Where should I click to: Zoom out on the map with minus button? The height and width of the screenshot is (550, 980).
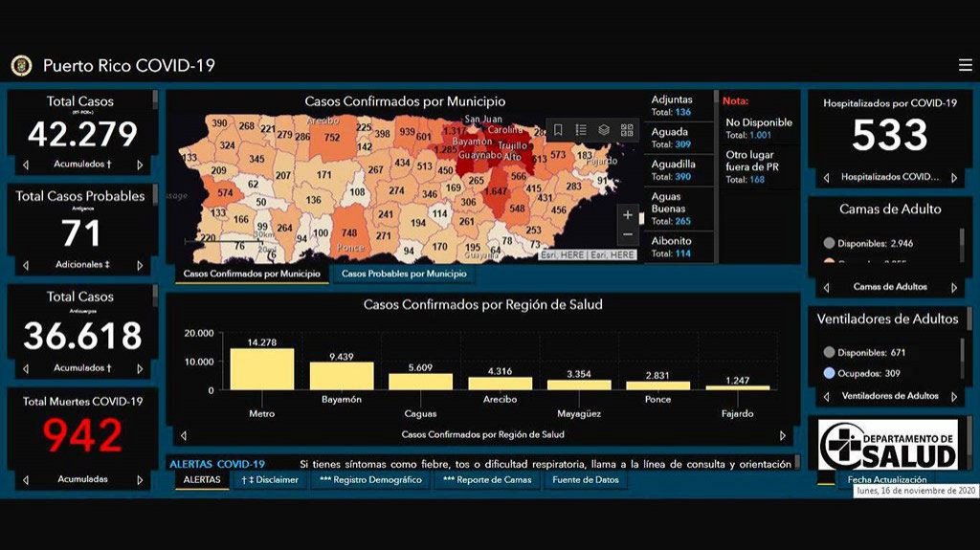(x=628, y=235)
